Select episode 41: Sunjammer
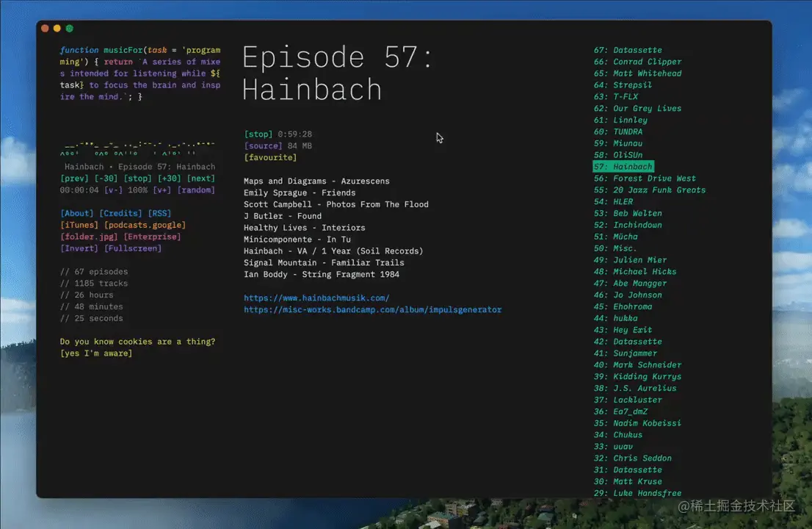 [x=625, y=353]
